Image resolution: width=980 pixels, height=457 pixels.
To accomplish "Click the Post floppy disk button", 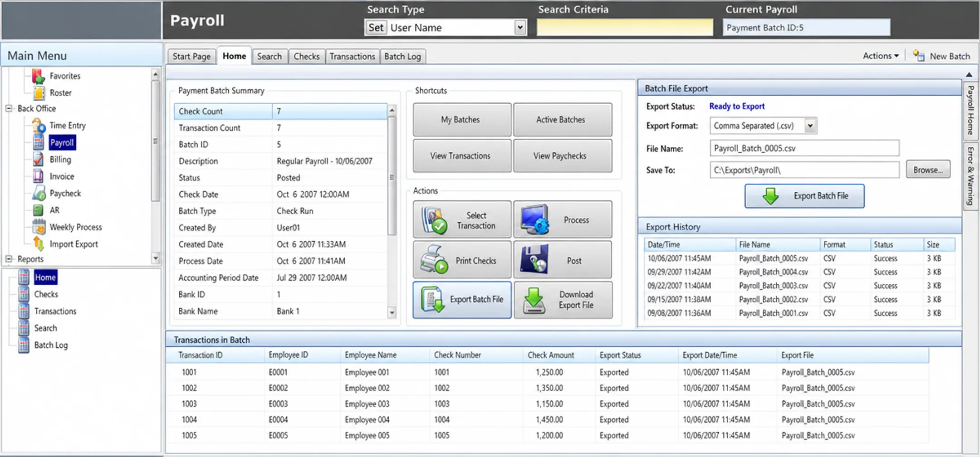I will tap(563, 260).
